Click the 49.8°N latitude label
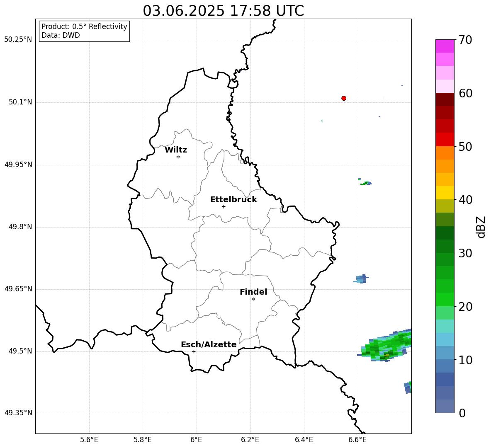491x448 pixels. coord(20,227)
